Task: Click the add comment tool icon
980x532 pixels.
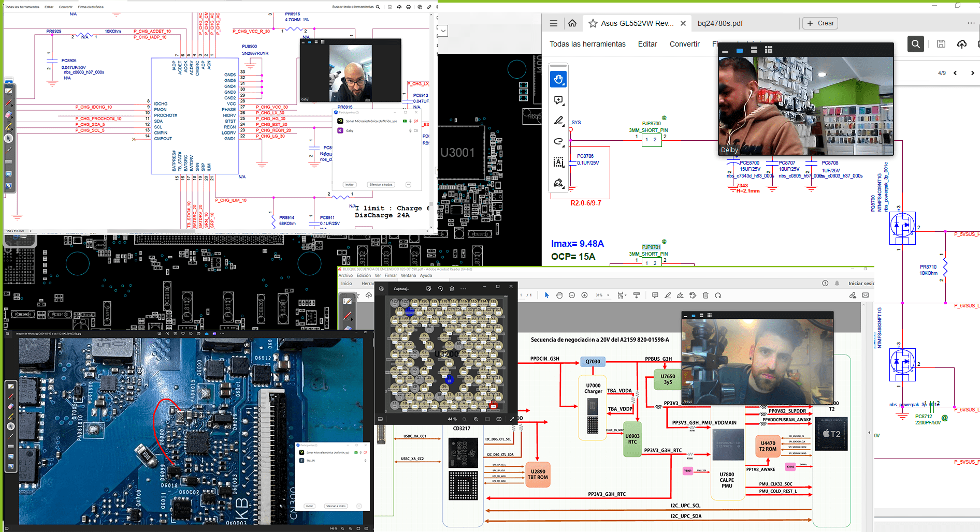Action: (558, 100)
